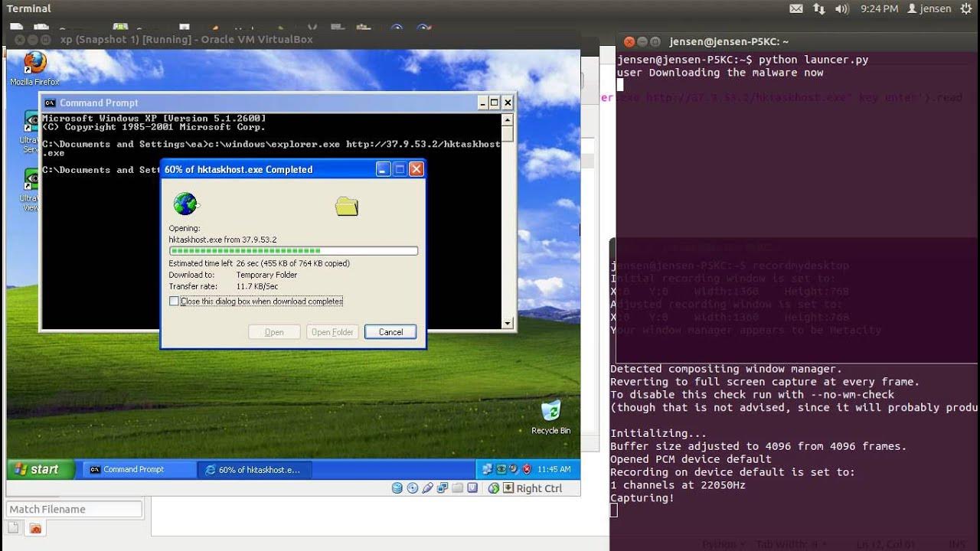Click the globe icon in download dialog

(x=185, y=204)
